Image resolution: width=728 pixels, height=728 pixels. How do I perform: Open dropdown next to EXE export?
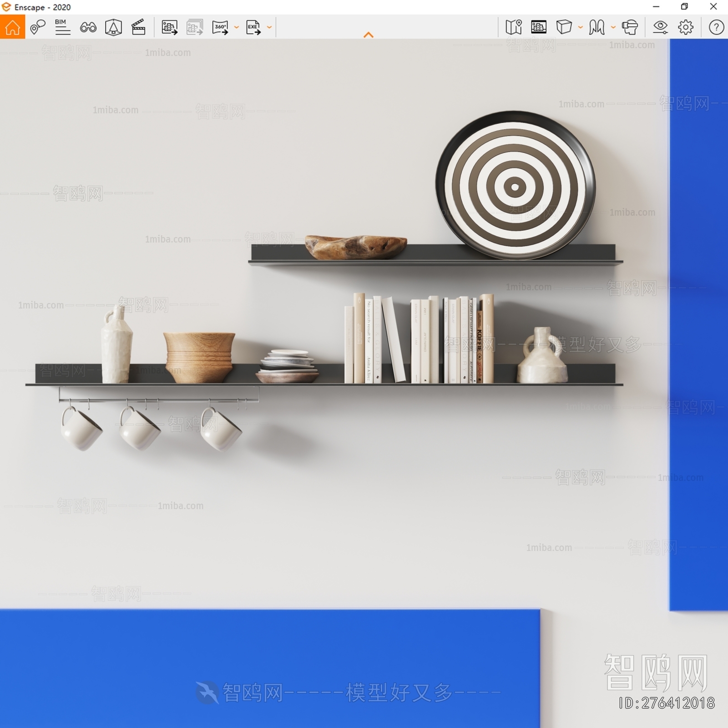tap(269, 27)
